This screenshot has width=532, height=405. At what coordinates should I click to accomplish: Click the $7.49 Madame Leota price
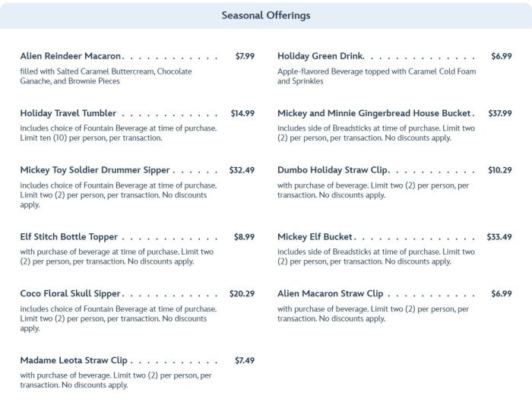coord(245,360)
